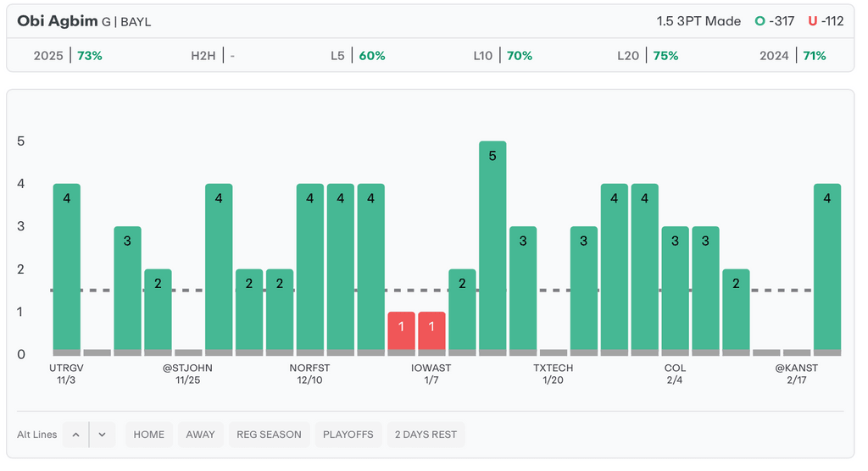This screenshot has width=868, height=471.
Task: Enable the PLAYOFFS filter
Action: click(x=348, y=435)
